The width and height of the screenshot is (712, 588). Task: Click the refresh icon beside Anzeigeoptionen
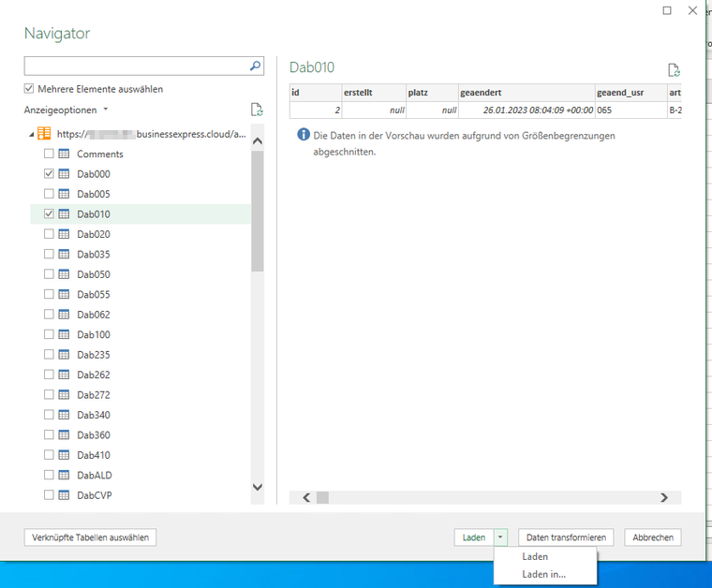point(257,110)
